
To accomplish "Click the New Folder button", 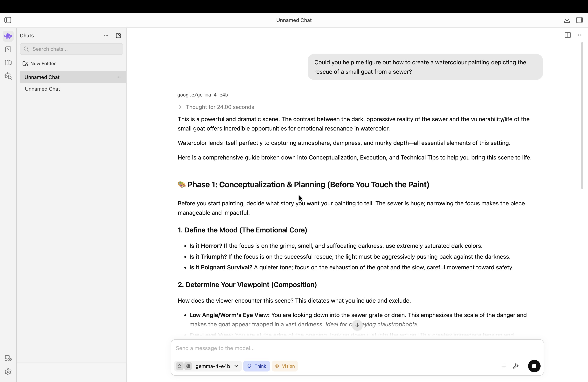I will coord(39,63).
